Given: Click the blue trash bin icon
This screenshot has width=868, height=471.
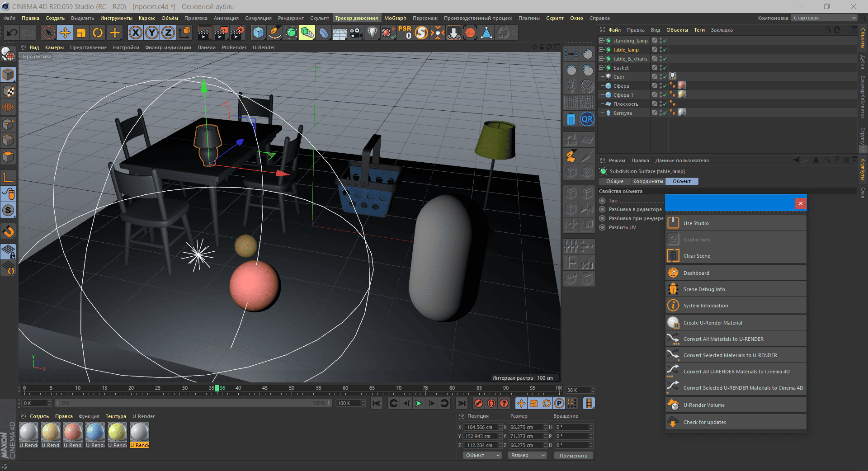Looking at the screenshot, I should [x=571, y=119].
